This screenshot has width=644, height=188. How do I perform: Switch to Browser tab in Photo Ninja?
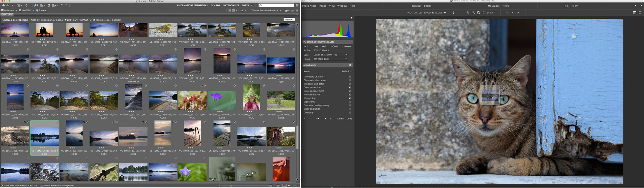(x=416, y=6)
